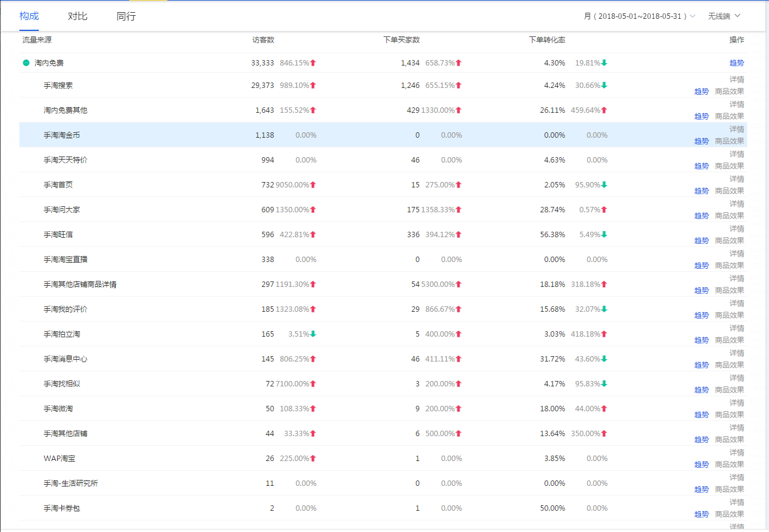Click the 访客数 column header

pos(263,40)
